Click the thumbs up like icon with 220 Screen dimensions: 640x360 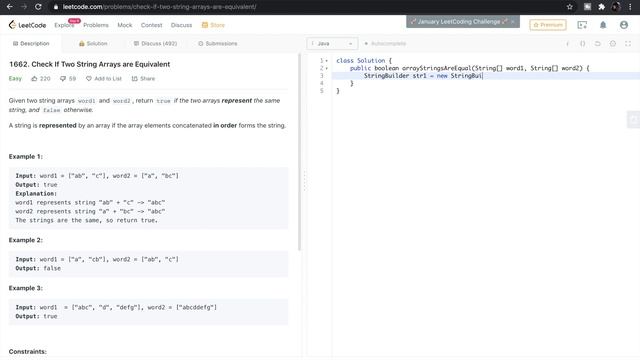tap(34, 78)
